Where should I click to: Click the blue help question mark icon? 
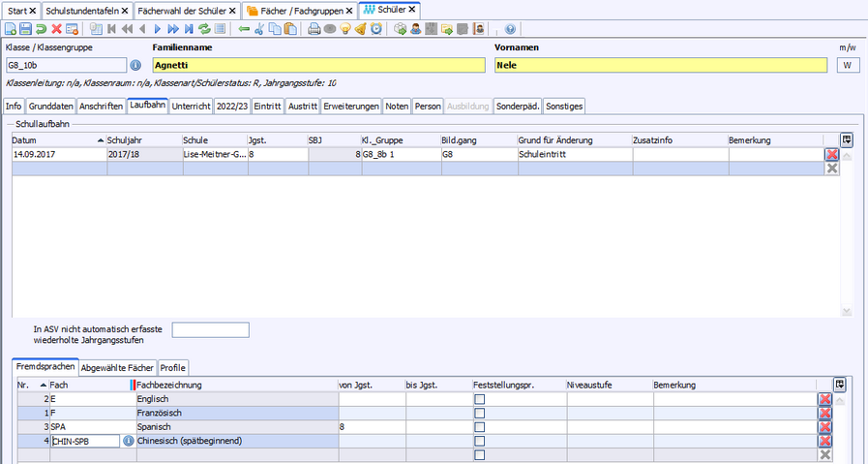tap(510, 29)
